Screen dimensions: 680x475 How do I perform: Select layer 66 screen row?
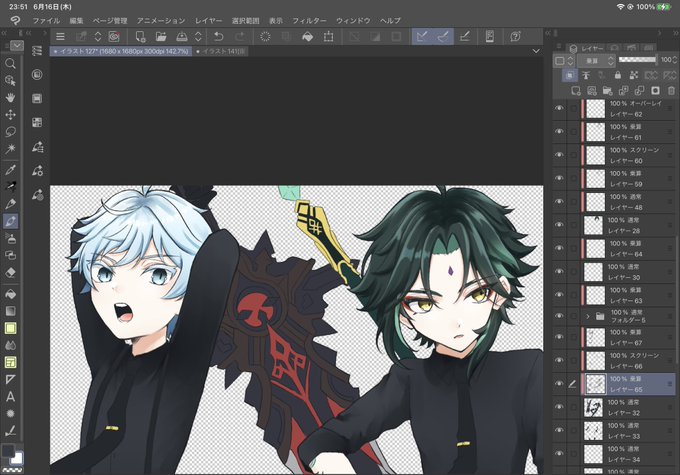coord(615,360)
